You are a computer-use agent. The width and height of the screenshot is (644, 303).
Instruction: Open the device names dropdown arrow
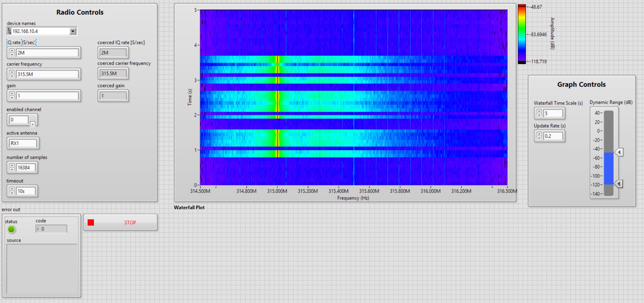[x=73, y=31]
